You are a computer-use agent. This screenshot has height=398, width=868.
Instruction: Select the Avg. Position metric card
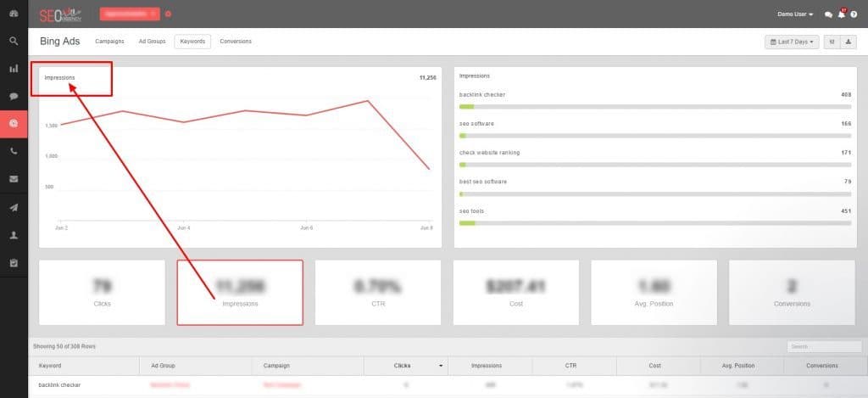pyautogui.click(x=654, y=293)
